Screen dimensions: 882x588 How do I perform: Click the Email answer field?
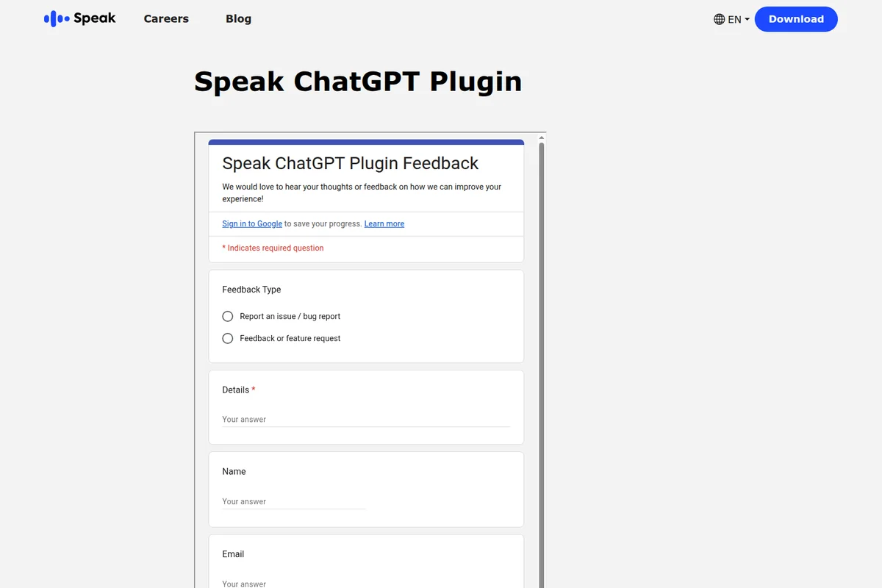[x=293, y=583]
